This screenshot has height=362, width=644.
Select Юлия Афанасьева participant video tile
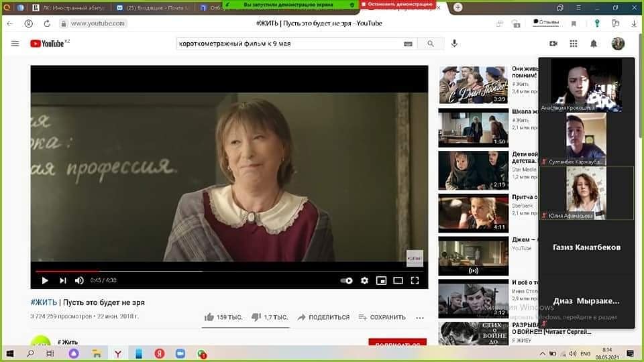click(x=586, y=193)
